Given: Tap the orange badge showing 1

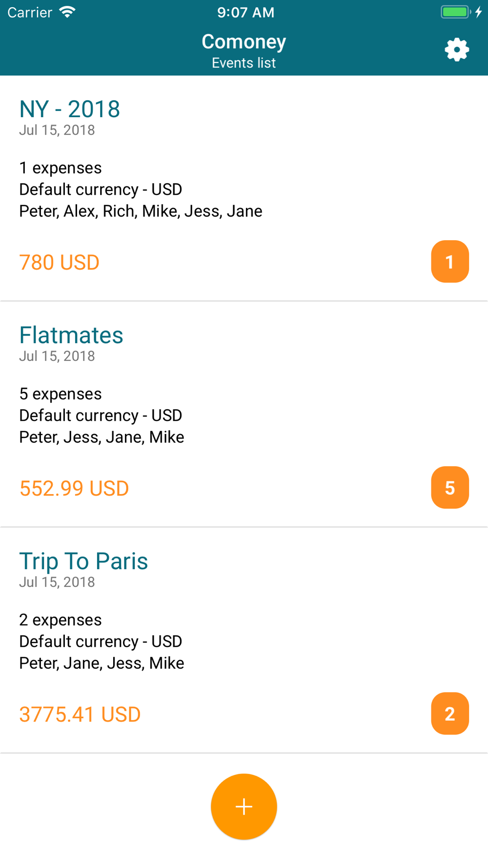Looking at the screenshot, I should point(450,262).
